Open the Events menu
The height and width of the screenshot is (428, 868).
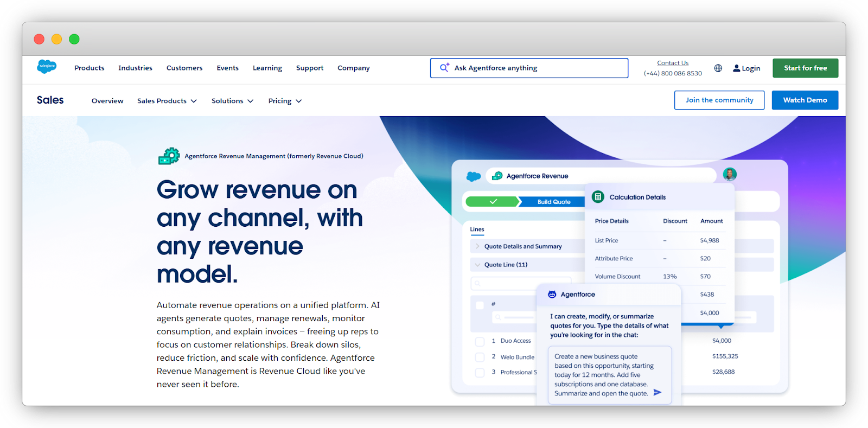pyautogui.click(x=227, y=68)
